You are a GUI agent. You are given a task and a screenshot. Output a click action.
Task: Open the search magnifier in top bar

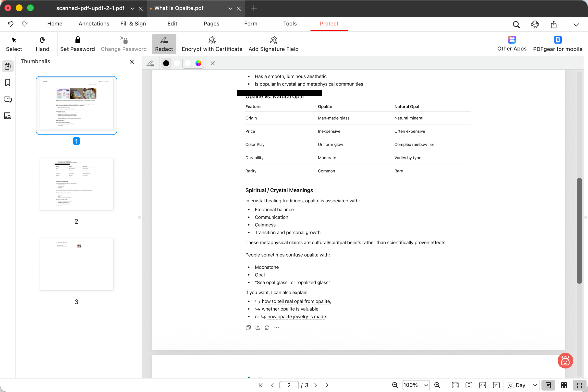[516, 24]
